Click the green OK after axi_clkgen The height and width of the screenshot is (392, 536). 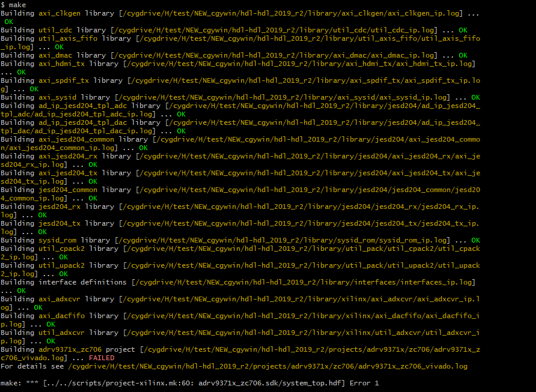[8, 22]
